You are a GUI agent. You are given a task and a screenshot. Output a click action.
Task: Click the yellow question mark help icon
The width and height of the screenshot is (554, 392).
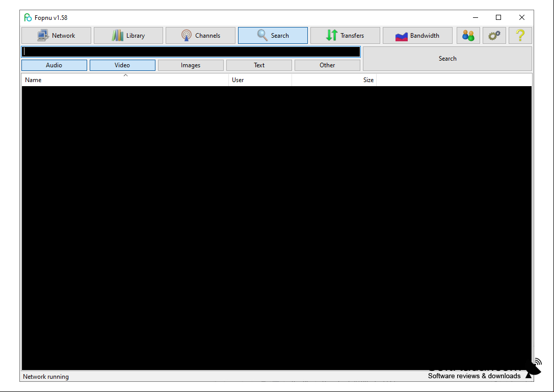pyautogui.click(x=520, y=35)
